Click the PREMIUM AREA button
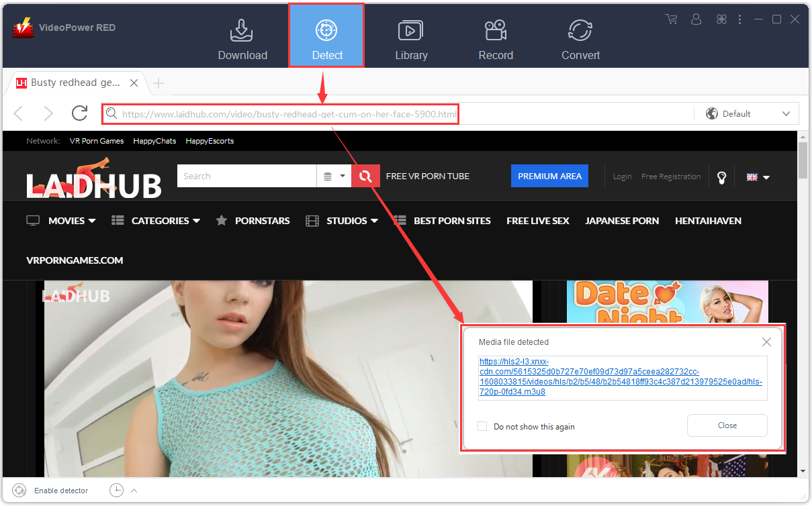 pos(549,176)
